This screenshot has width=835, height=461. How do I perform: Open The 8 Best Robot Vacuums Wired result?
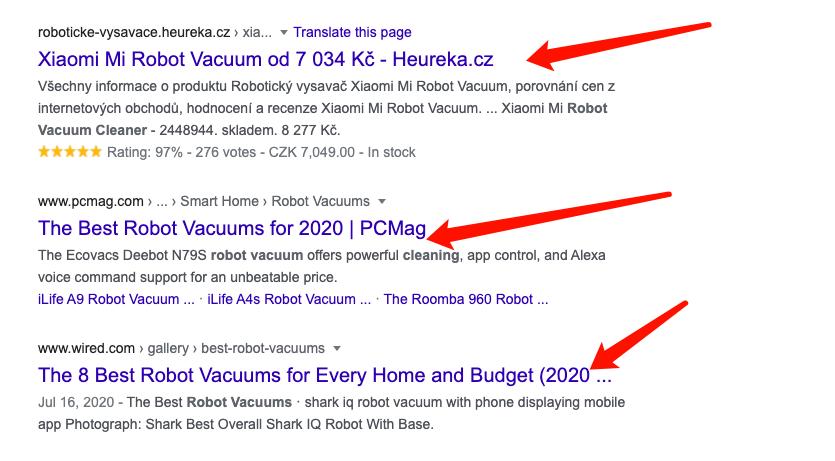pos(325,375)
